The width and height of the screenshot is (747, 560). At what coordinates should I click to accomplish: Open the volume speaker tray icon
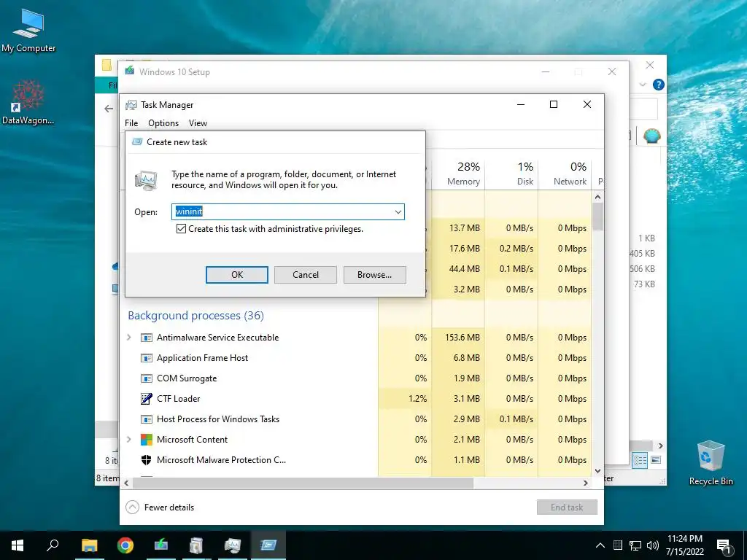653,545
